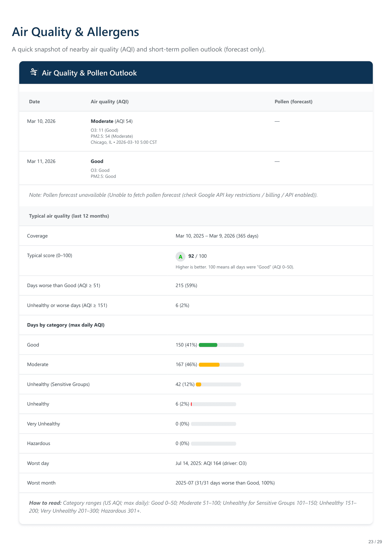Click the Air quality (AQI) column header
The height and width of the screenshot is (554, 392).
tap(110, 102)
